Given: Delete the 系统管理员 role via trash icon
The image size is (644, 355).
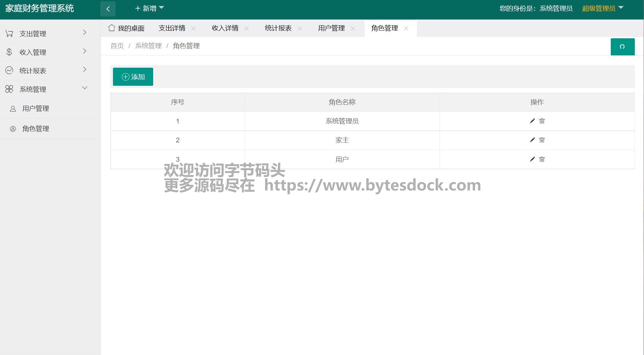Looking at the screenshot, I should [x=542, y=121].
